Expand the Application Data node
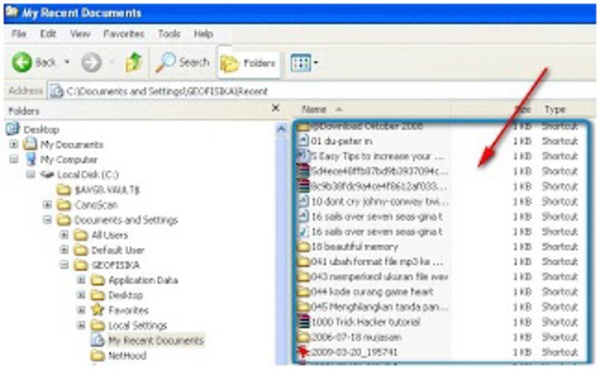This screenshot has width=600, height=369. pos(81,280)
